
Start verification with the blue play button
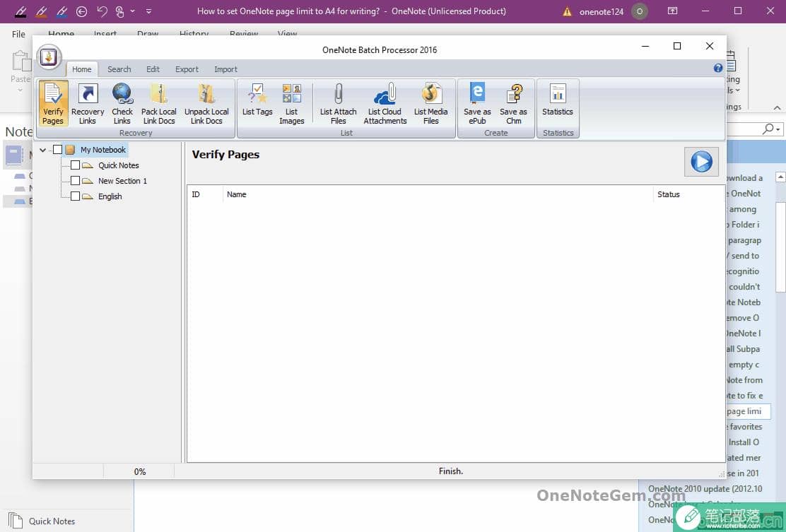tap(700, 162)
